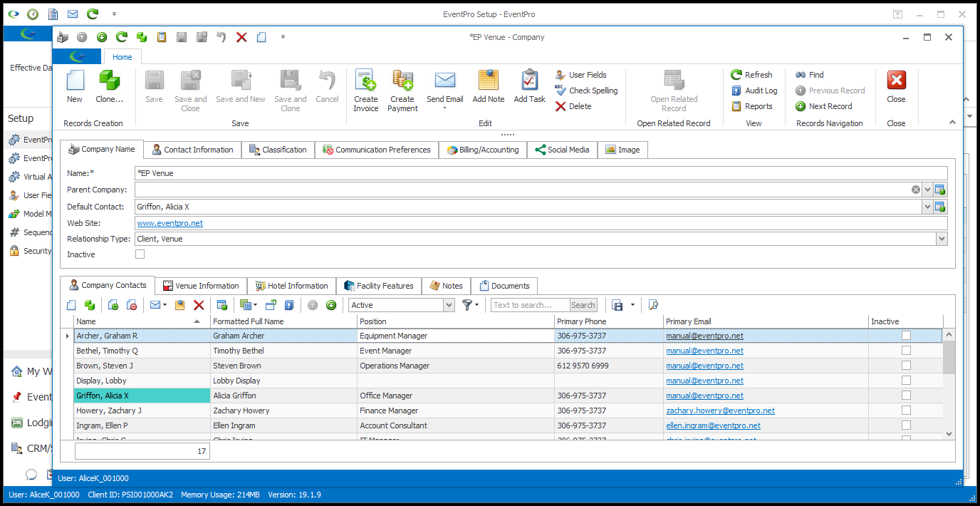Click the clock icon in the EventPro Setup title bar
Screen dimensions: 980x506
tap(33, 14)
